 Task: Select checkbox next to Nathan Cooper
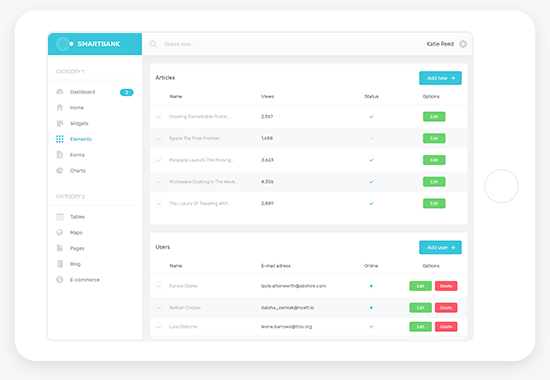click(x=159, y=308)
